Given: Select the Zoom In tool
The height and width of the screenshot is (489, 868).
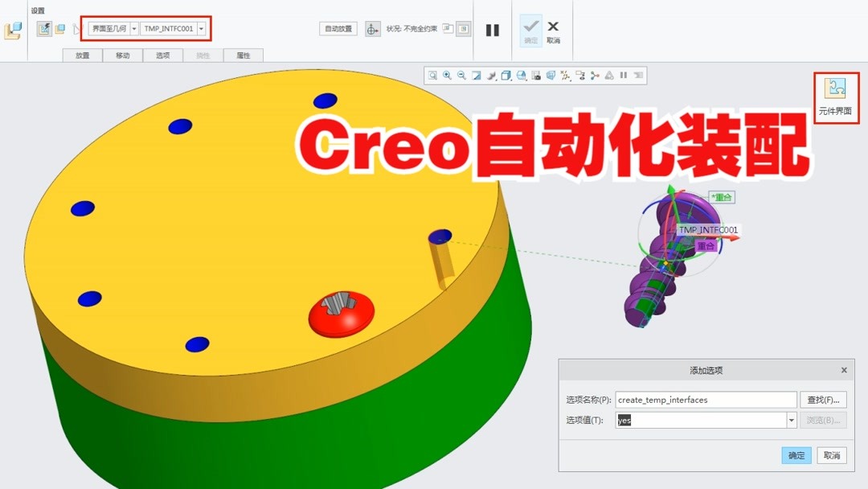Looking at the screenshot, I should click(x=446, y=75).
